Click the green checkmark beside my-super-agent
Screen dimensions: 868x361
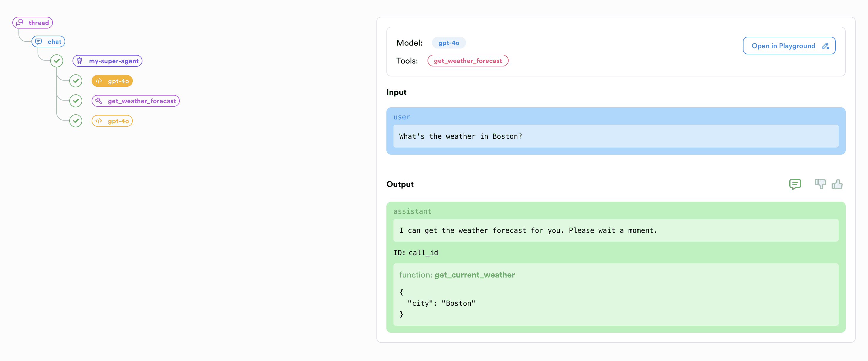point(57,61)
